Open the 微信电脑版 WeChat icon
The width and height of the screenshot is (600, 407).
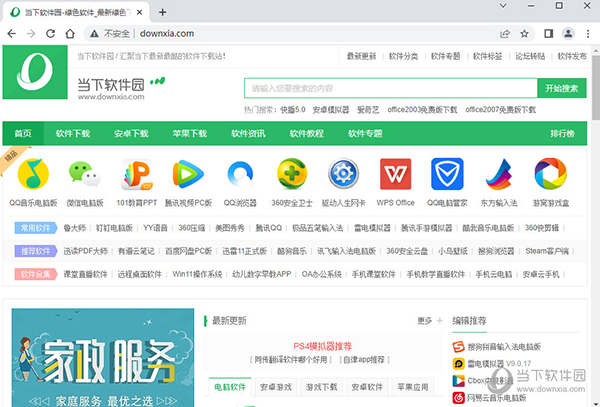point(85,174)
